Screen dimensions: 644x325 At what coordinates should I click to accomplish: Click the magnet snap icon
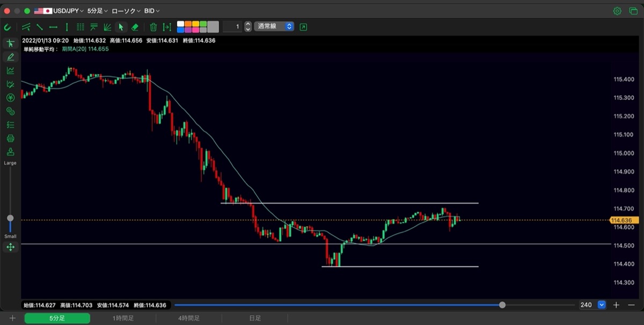[7, 26]
